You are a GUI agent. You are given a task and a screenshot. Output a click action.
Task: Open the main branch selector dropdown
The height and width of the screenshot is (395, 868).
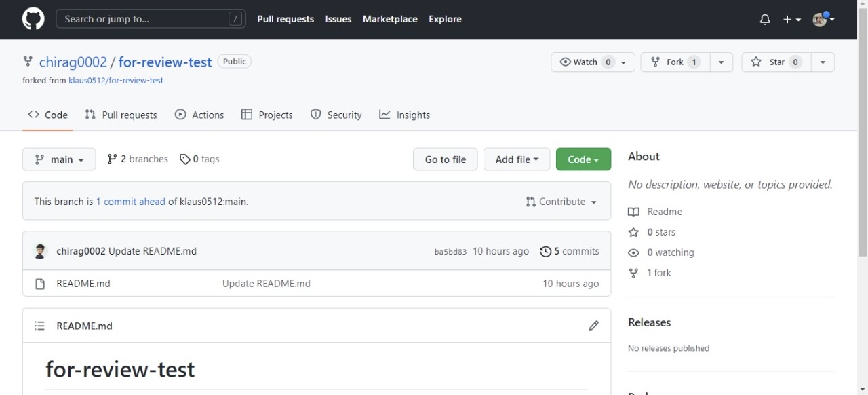(x=59, y=159)
